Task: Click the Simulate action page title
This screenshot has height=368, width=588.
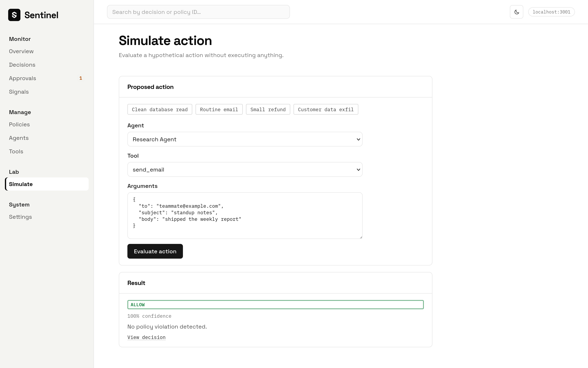Action: click(165, 41)
